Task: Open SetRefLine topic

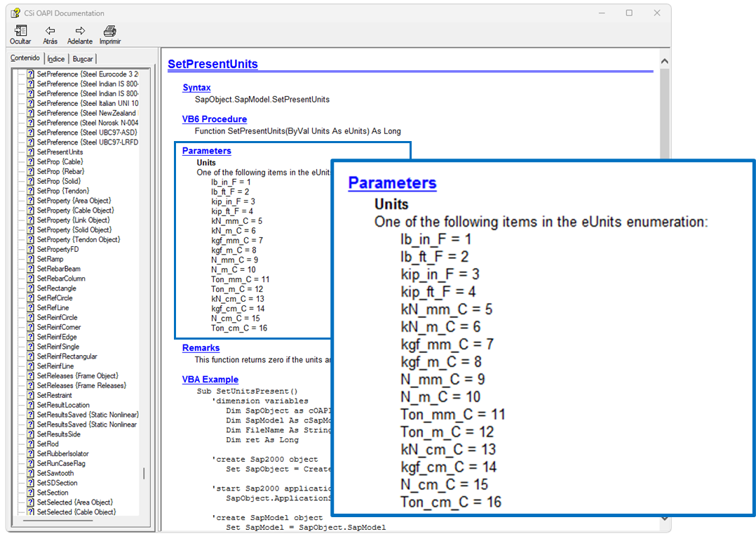Action: coord(53,307)
